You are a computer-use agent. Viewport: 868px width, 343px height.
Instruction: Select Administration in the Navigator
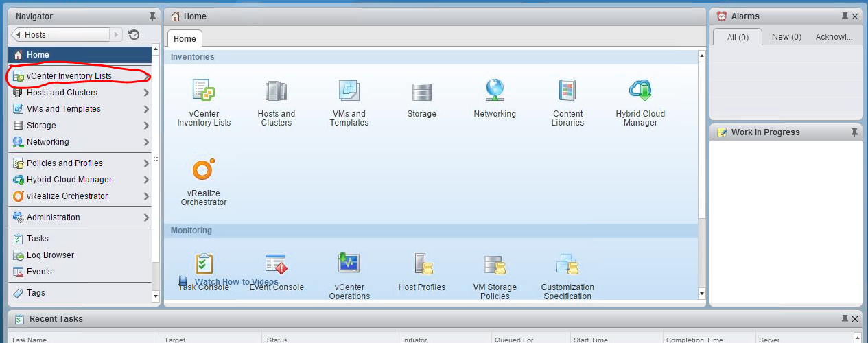click(80, 217)
